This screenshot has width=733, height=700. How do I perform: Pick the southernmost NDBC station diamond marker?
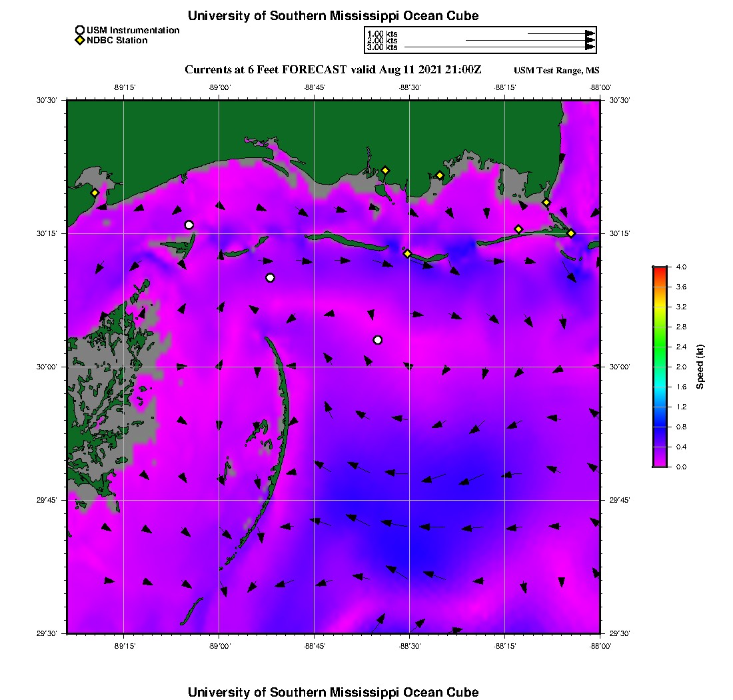(407, 253)
